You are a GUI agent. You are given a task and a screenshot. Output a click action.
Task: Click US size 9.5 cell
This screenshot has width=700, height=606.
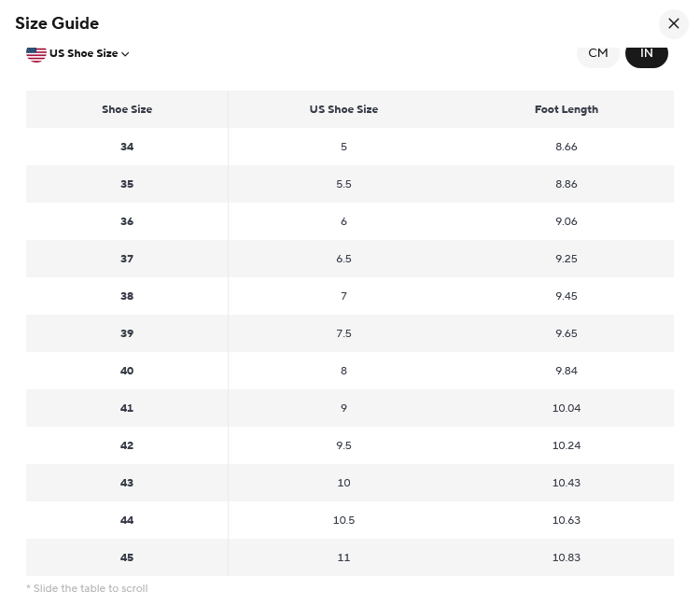pyautogui.click(x=343, y=445)
